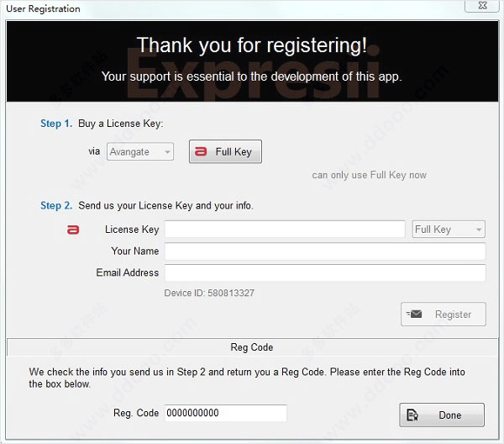
Task: Click the "Thank you for registering!" heading
Action: click(x=252, y=45)
